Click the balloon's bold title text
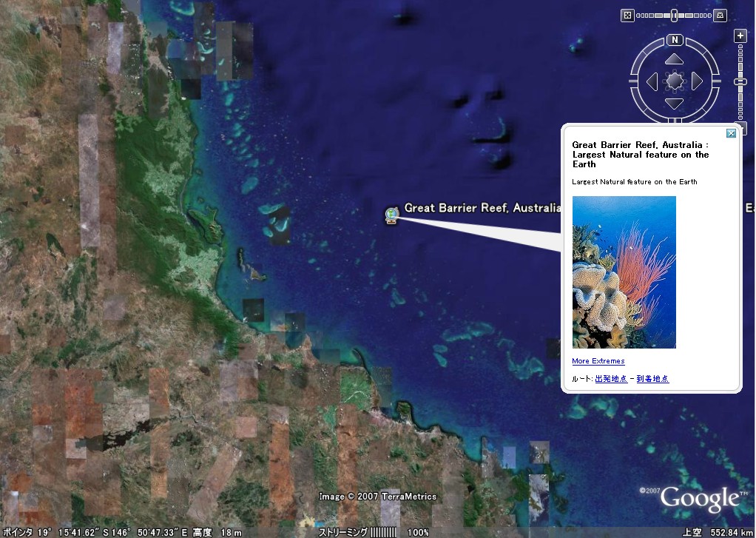This screenshot has width=756, height=538. tap(641, 155)
